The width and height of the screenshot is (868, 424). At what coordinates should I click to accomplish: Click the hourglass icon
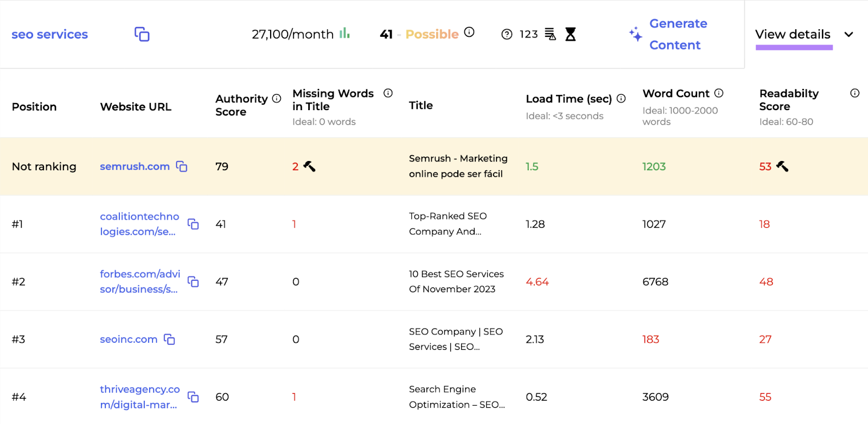(x=570, y=34)
